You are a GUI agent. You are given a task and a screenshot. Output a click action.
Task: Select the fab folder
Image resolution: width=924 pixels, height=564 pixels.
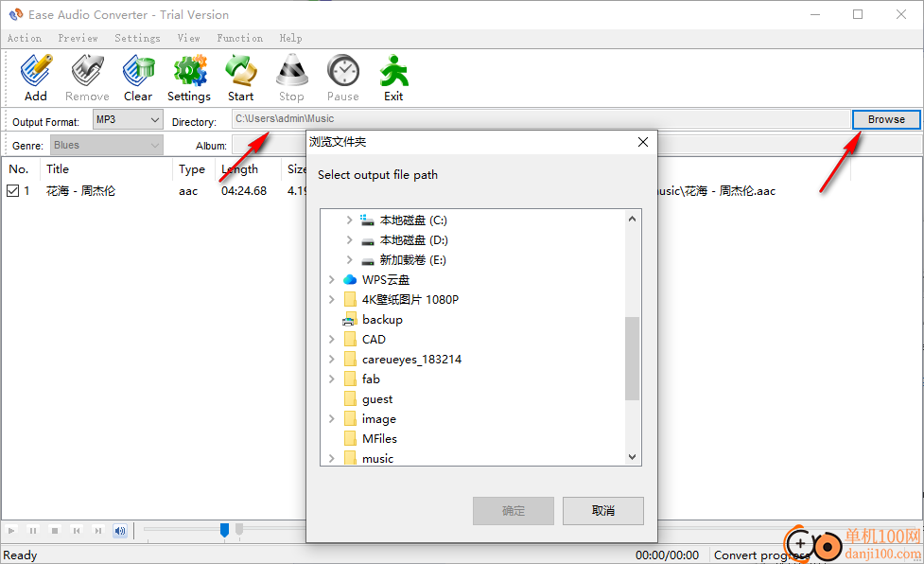coord(371,379)
